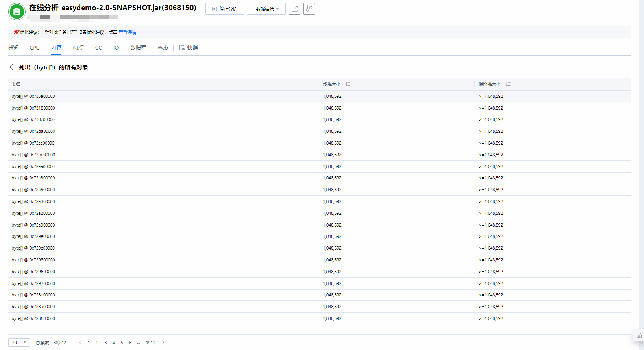This screenshot has height=350, width=644.
Task: Switch to the Web tab
Action: (x=163, y=48)
